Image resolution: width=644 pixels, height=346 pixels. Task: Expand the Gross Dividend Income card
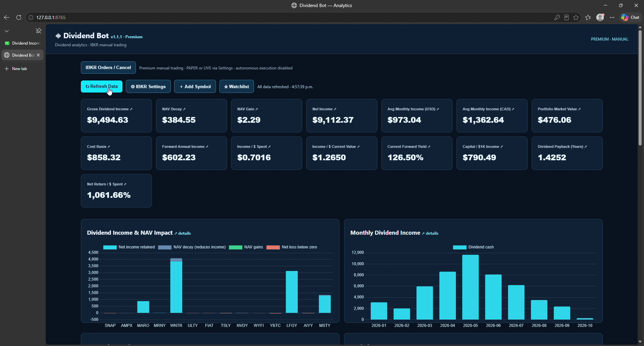coord(116,116)
